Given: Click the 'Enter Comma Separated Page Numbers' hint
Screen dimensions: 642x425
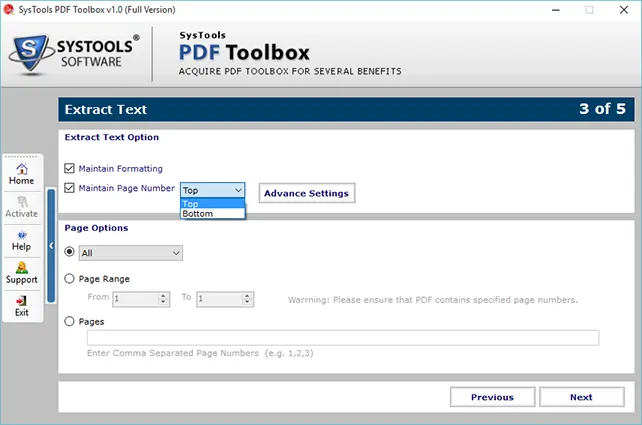Looking at the screenshot, I should [200, 353].
